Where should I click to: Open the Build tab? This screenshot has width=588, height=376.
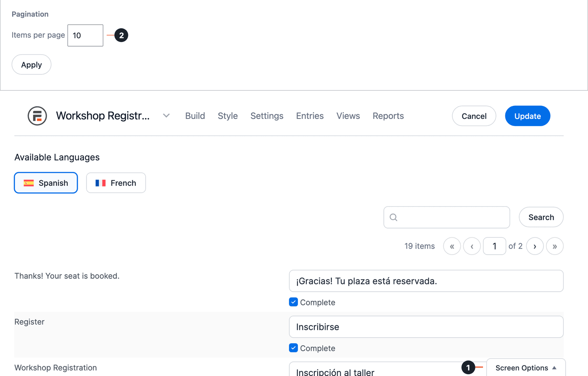(195, 116)
